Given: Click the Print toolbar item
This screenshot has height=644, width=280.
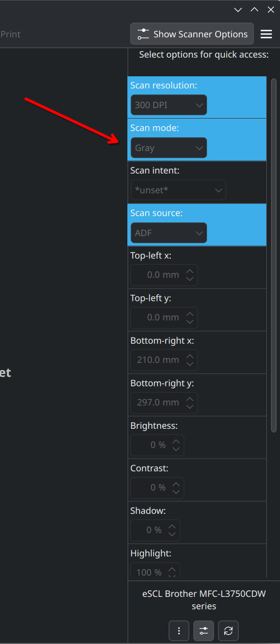Looking at the screenshot, I should tap(10, 34).
